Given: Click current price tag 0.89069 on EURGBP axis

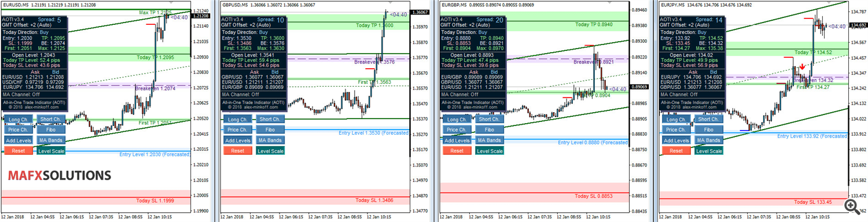Looking at the screenshot, I should (639, 87).
